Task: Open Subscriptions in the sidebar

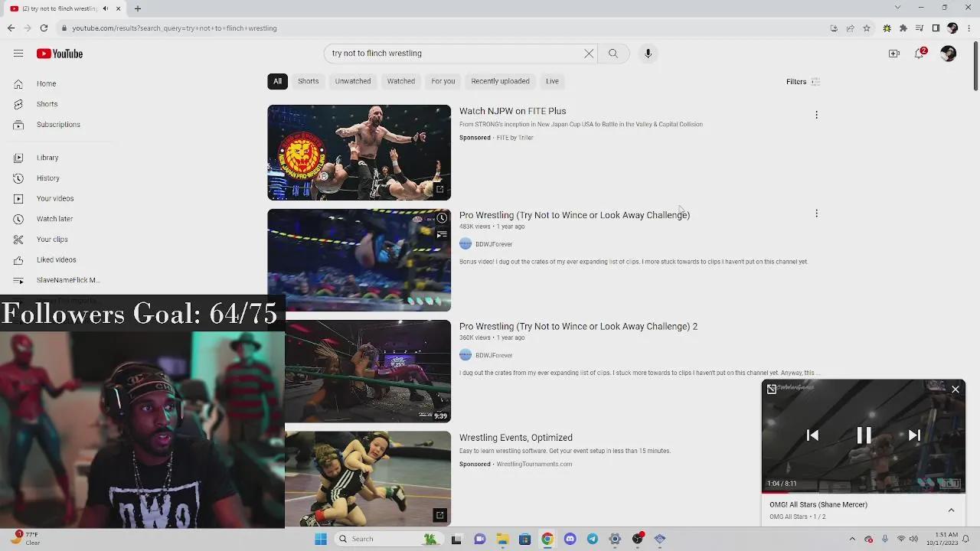Action: pos(58,125)
